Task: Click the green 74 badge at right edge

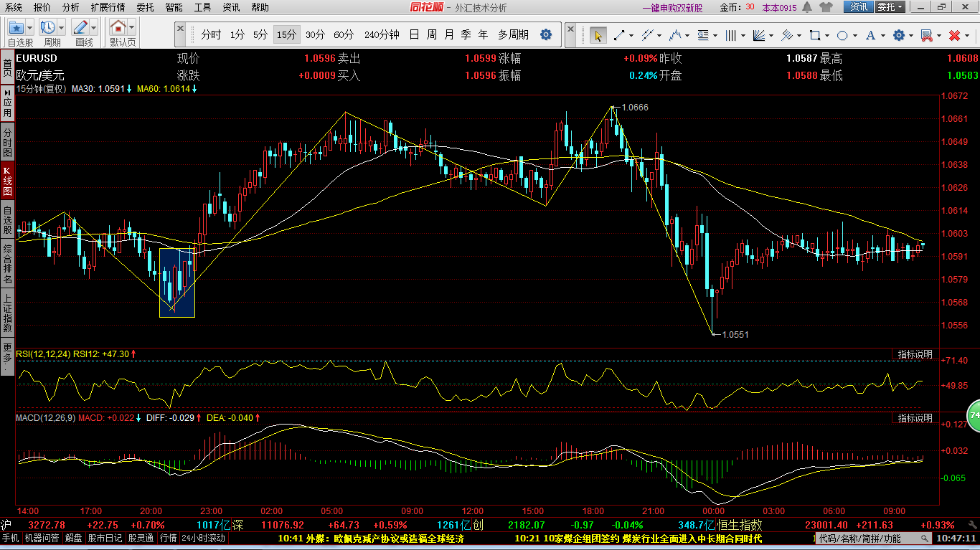Action: pyautogui.click(x=974, y=415)
